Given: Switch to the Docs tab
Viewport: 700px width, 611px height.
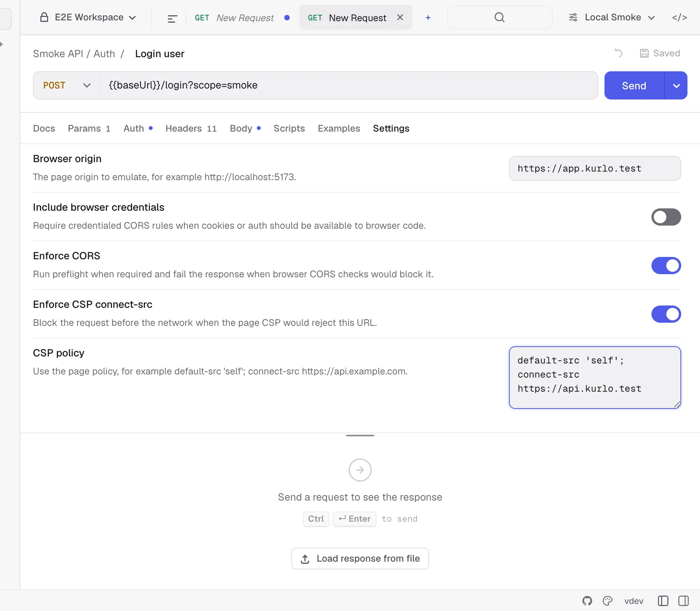Looking at the screenshot, I should (44, 128).
